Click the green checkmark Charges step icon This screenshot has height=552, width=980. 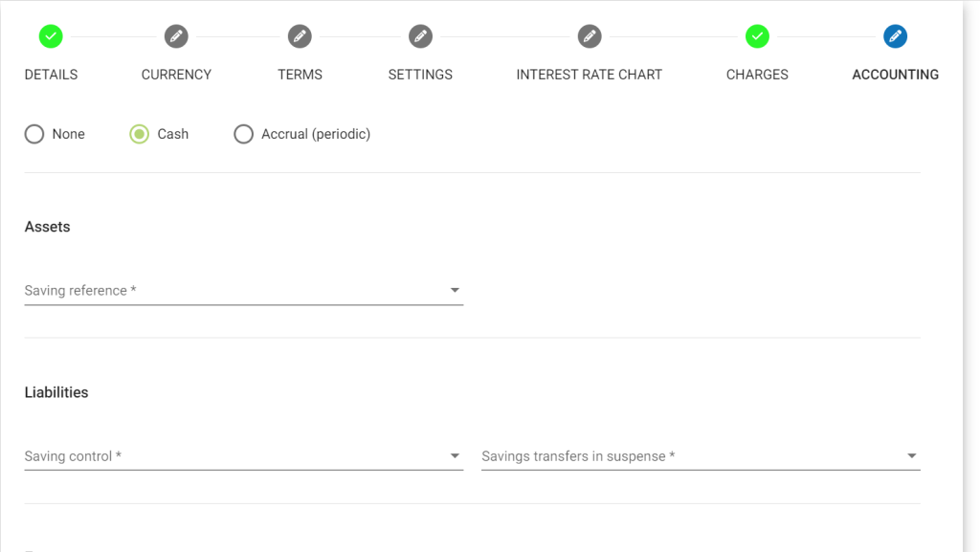point(758,36)
